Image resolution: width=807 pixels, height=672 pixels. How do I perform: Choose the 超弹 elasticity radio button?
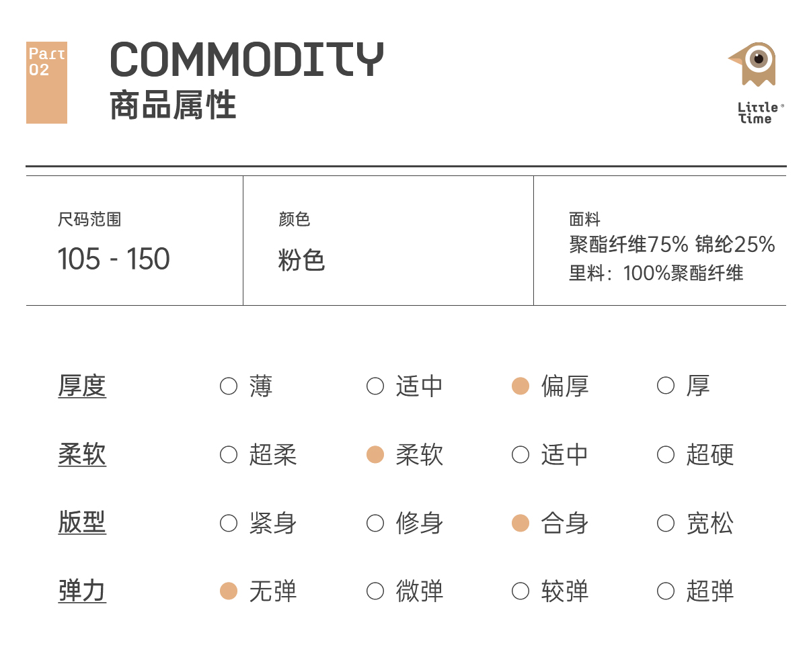[x=666, y=591]
